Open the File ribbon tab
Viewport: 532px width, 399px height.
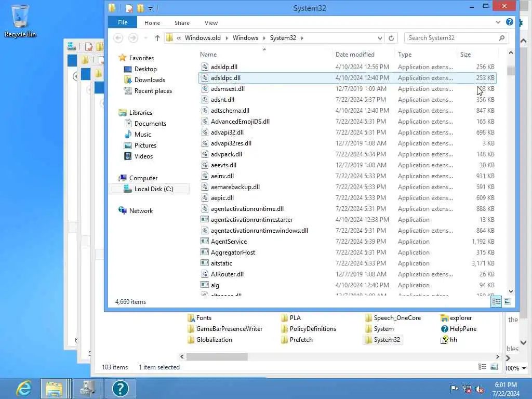point(123,22)
